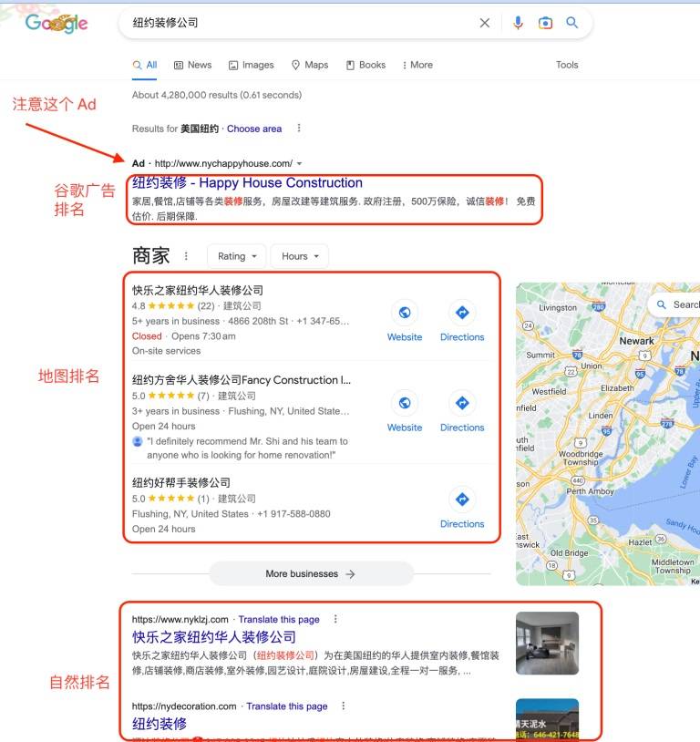
Task: Open the Tools options
Action: pyautogui.click(x=567, y=65)
